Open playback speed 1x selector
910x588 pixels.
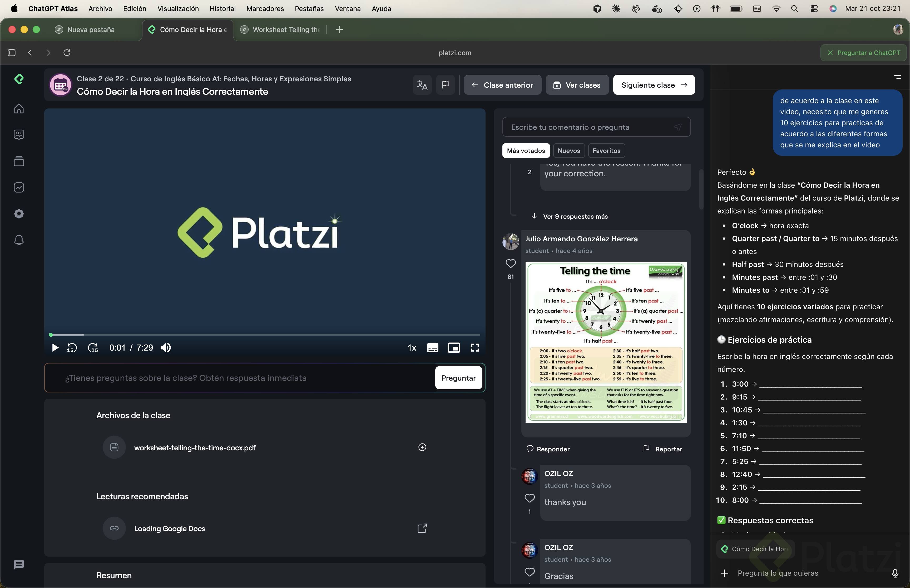pos(412,347)
